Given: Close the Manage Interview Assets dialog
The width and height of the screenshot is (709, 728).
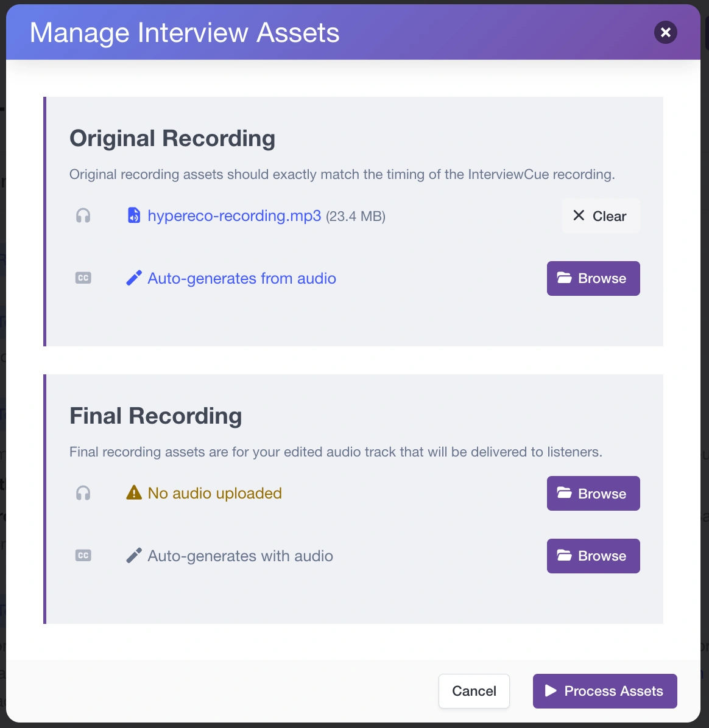Looking at the screenshot, I should tap(666, 32).
